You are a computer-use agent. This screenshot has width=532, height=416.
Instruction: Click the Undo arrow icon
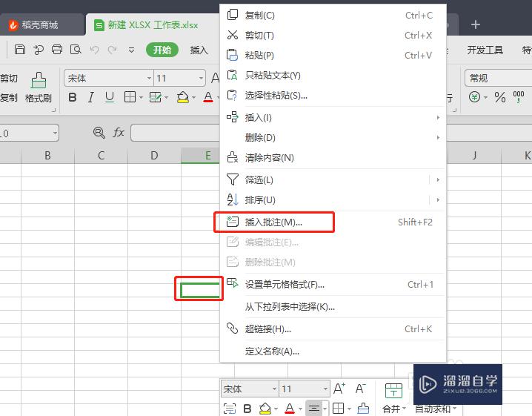pos(94,50)
